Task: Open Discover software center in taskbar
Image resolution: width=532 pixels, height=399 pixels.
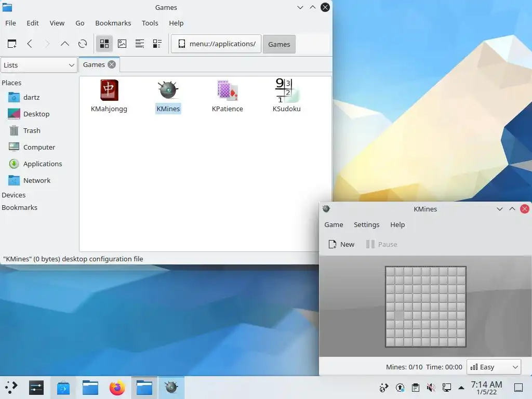Action: [x=63, y=388]
